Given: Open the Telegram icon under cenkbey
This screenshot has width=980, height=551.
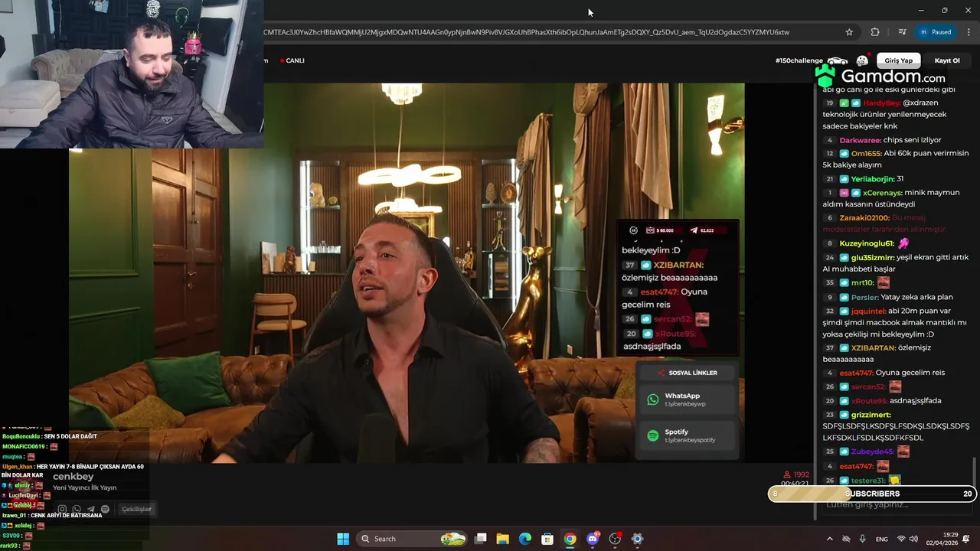Looking at the screenshot, I should click(x=91, y=509).
